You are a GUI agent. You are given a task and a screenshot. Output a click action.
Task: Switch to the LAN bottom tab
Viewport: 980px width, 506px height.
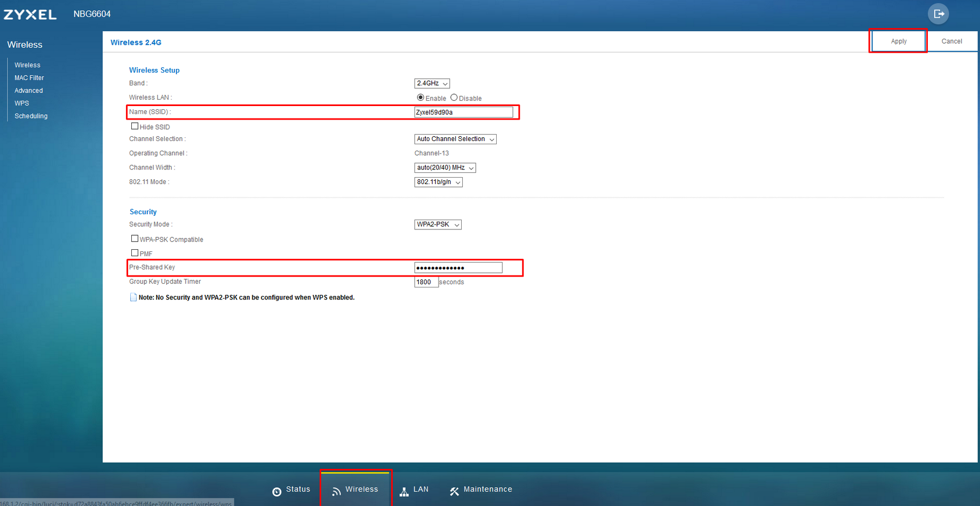pos(414,489)
